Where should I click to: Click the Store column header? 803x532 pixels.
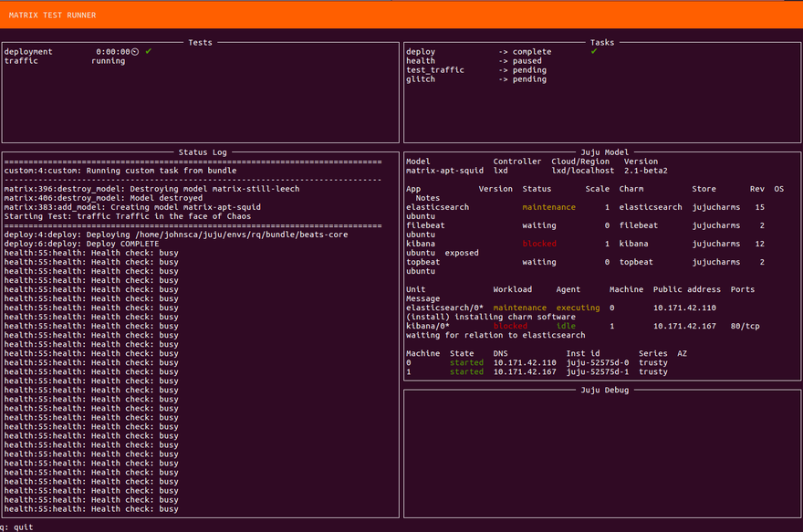704,189
